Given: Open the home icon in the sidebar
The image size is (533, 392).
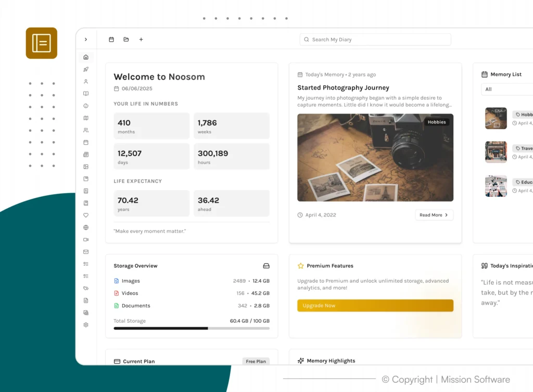Looking at the screenshot, I should 86,57.
